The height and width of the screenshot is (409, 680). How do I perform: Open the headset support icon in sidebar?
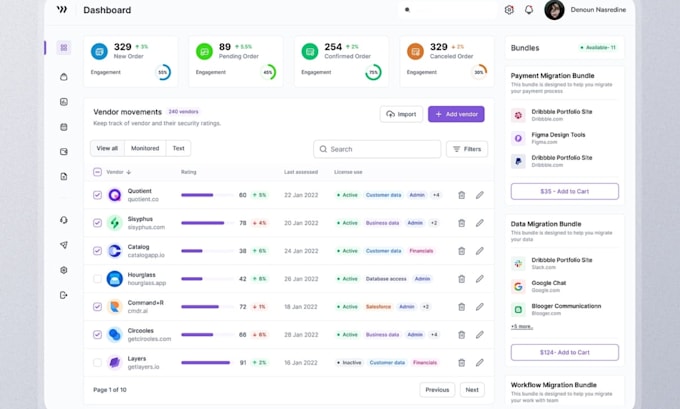tap(64, 220)
